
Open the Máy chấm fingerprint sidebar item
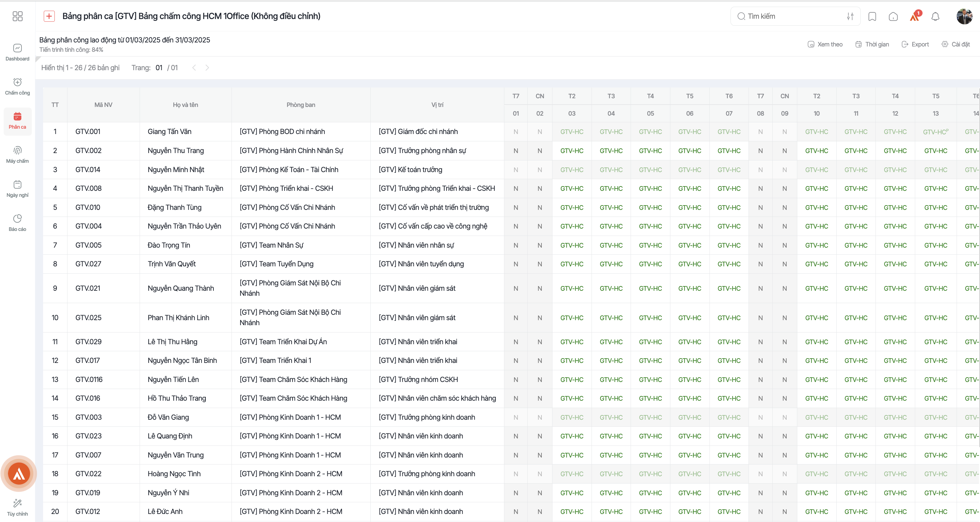(x=17, y=155)
